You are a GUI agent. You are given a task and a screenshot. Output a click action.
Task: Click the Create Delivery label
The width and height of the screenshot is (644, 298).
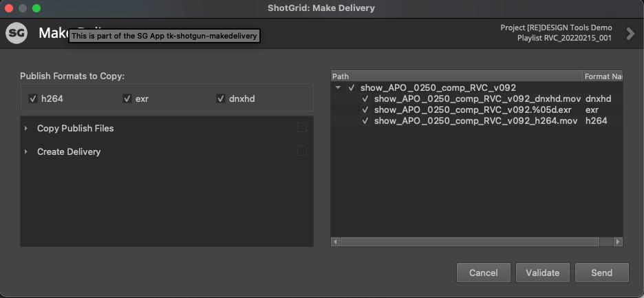coord(69,151)
